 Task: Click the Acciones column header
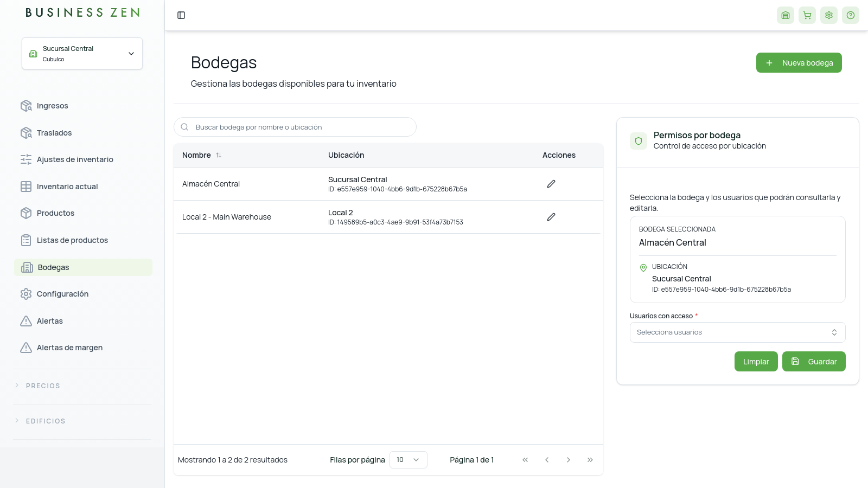click(559, 155)
